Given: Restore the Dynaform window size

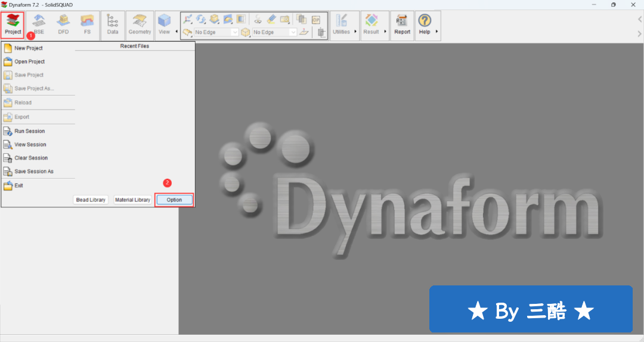Looking at the screenshot, I should point(613,5).
